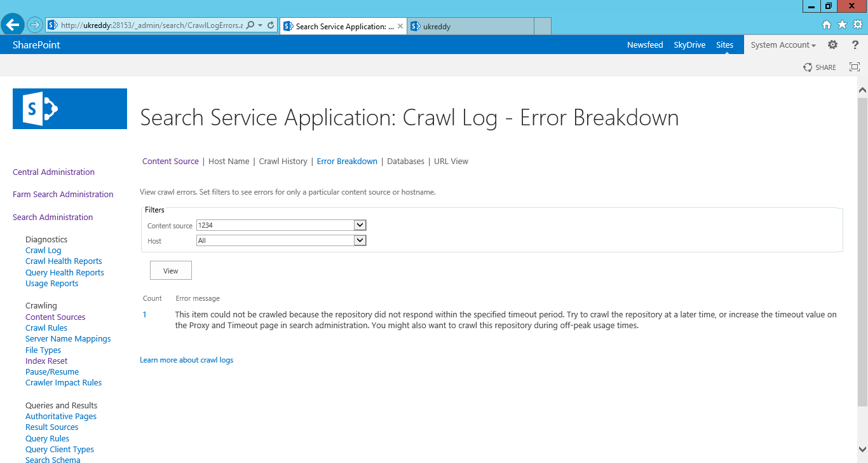This screenshot has height=463, width=868.
Task: Click the refresh icon in address bar
Action: (x=271, y=25)
